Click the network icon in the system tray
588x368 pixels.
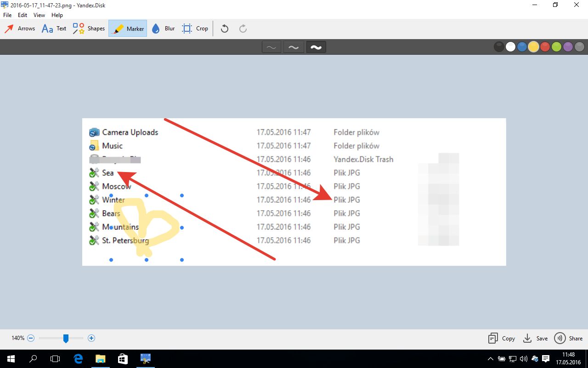click(x=513, y=359)
